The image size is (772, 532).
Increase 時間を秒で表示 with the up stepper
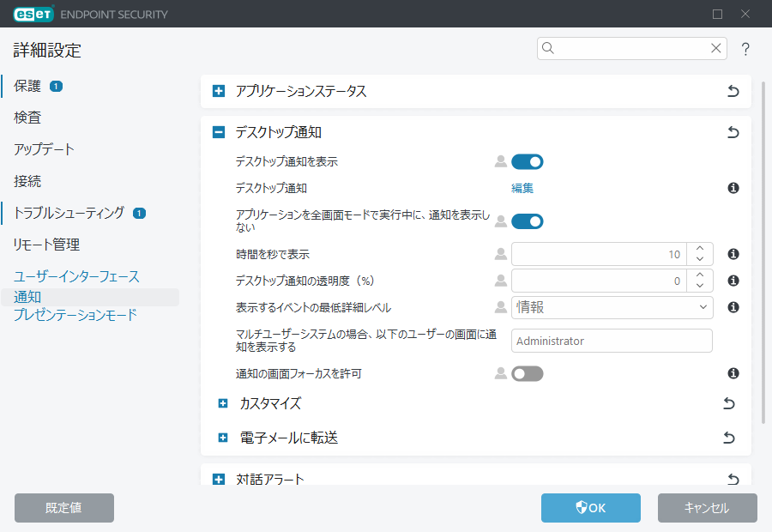click(x=700, y=249)
